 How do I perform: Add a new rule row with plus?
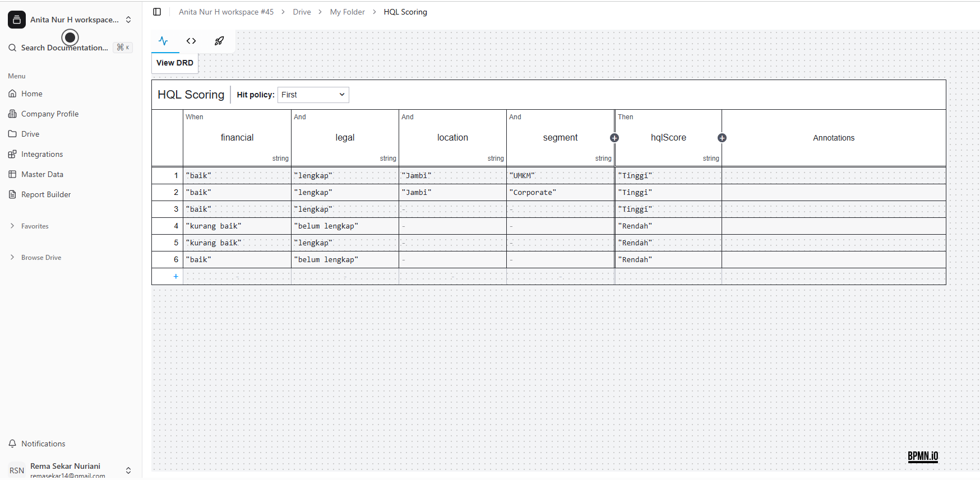point(175,276)
